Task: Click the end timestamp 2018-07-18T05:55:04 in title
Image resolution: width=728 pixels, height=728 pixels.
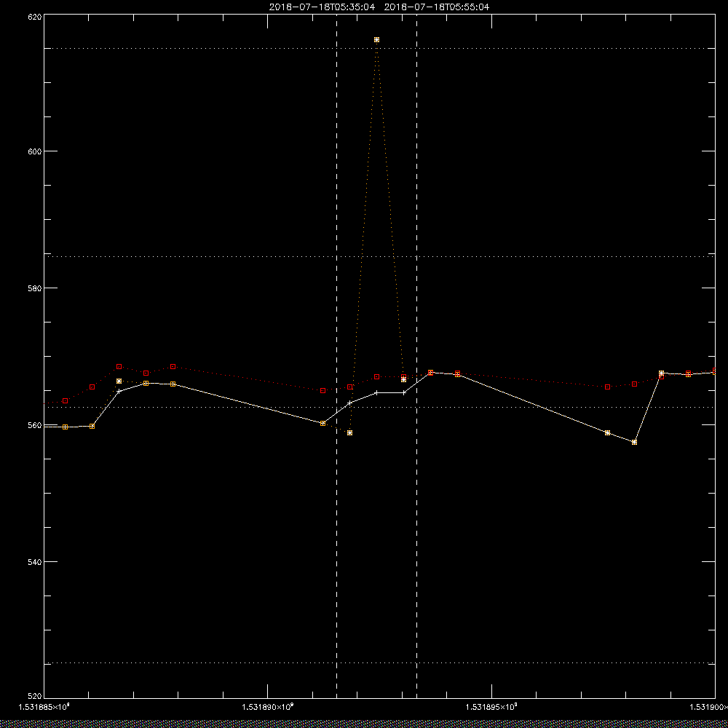Action: [437, 7]
